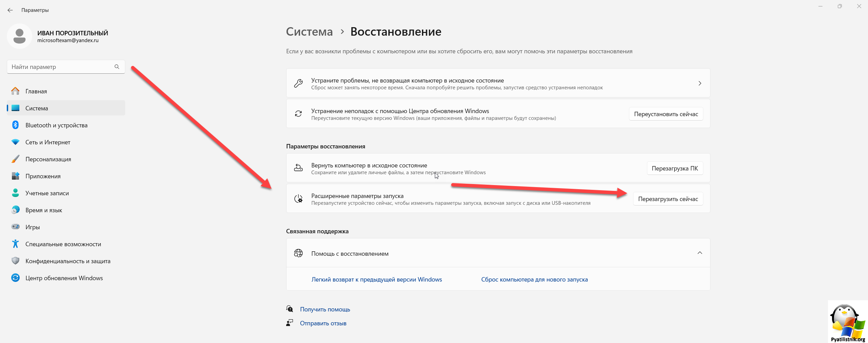868x343 pixels.
Task: Open Главная in the sidebar
Action: pos(66,91)
